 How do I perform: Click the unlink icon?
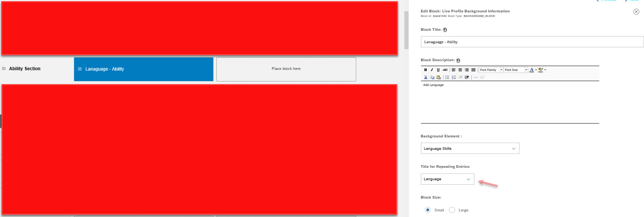tap(482, 77)
